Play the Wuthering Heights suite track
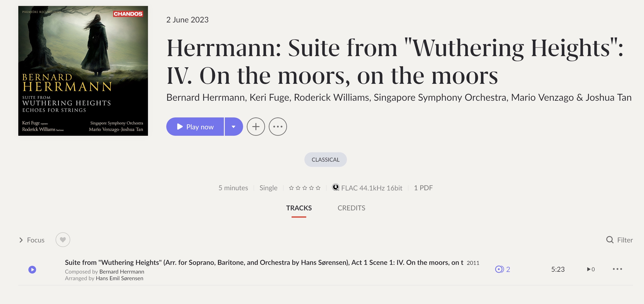Viewport: 644px width, 304px height. click(32, 269)
